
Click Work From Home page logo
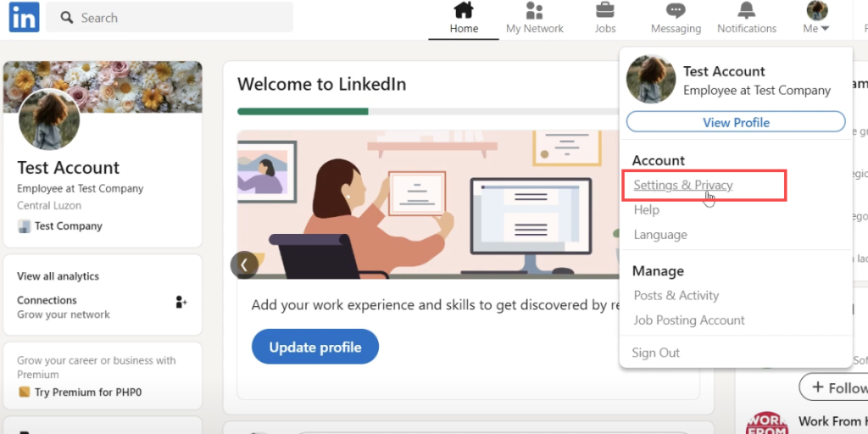[766, 423]
